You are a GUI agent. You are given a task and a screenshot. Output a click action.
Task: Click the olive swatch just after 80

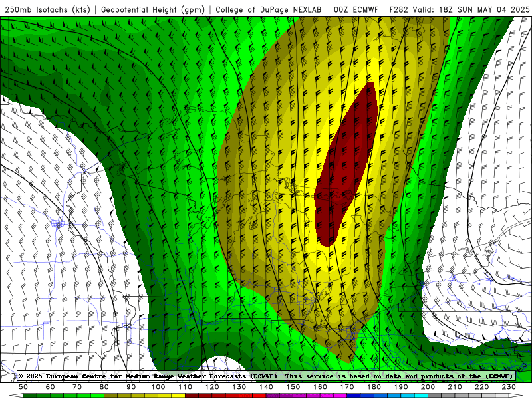110,396
